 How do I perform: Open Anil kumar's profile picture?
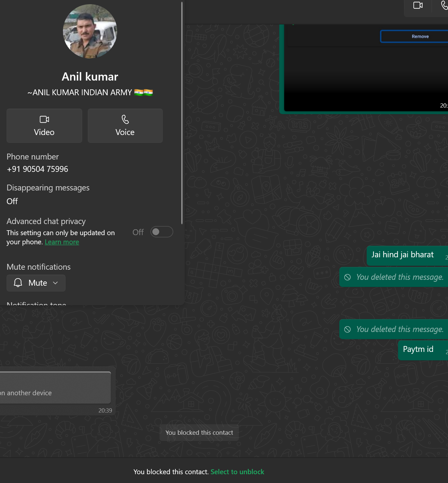click(x=90, y=31)
